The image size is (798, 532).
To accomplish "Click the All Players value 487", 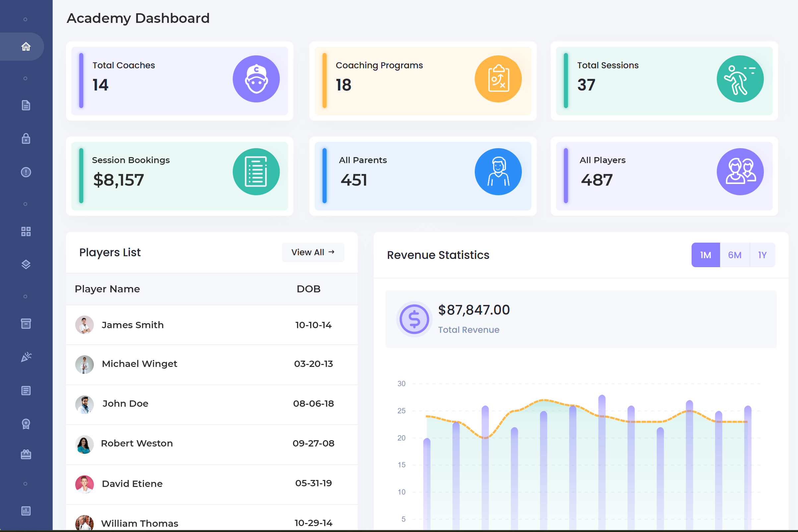I will [596, 179].
